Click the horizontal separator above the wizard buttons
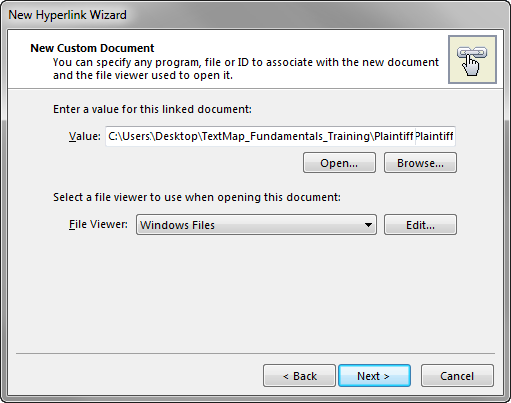 [255, 353]
